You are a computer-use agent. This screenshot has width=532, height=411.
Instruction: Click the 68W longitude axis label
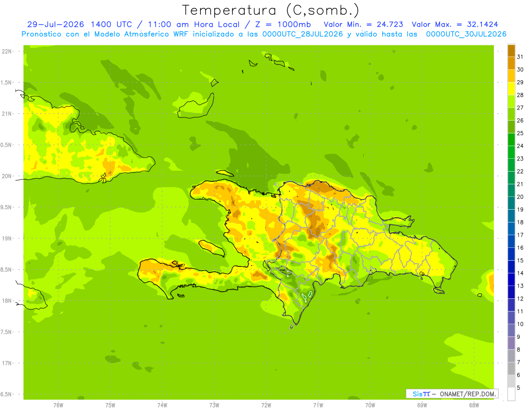[x=474, y=405]
